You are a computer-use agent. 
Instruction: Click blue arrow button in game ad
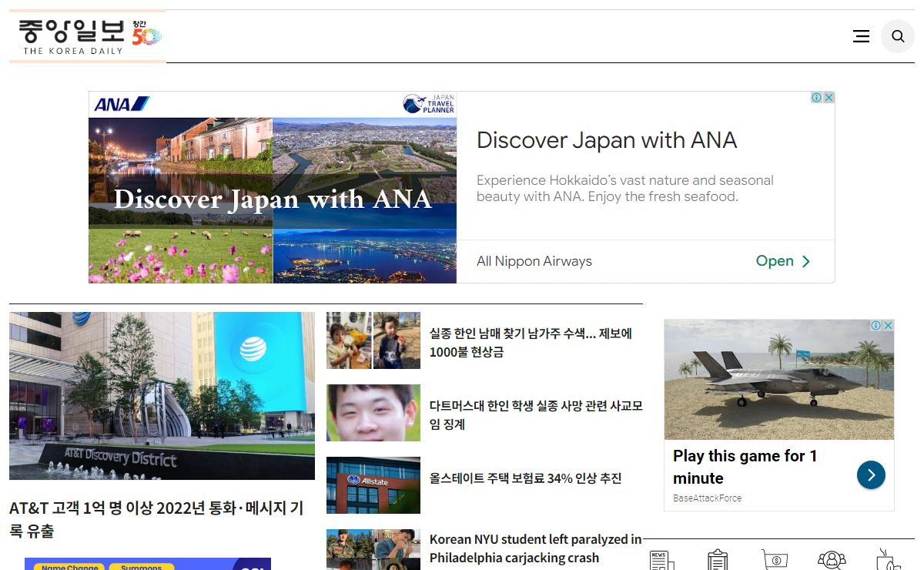(x=871, y=475)
